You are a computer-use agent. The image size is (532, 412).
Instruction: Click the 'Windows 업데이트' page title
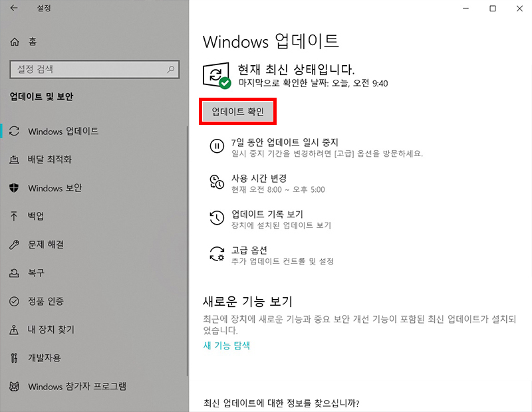[271, 42]
